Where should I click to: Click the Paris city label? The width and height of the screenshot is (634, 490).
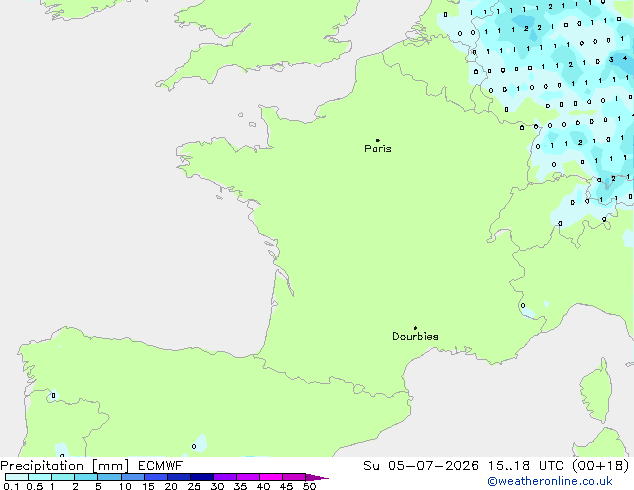[378, 149]
